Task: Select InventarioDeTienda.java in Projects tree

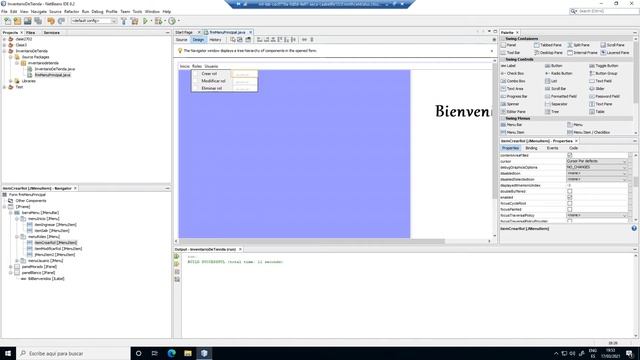Action: [54, 69]
